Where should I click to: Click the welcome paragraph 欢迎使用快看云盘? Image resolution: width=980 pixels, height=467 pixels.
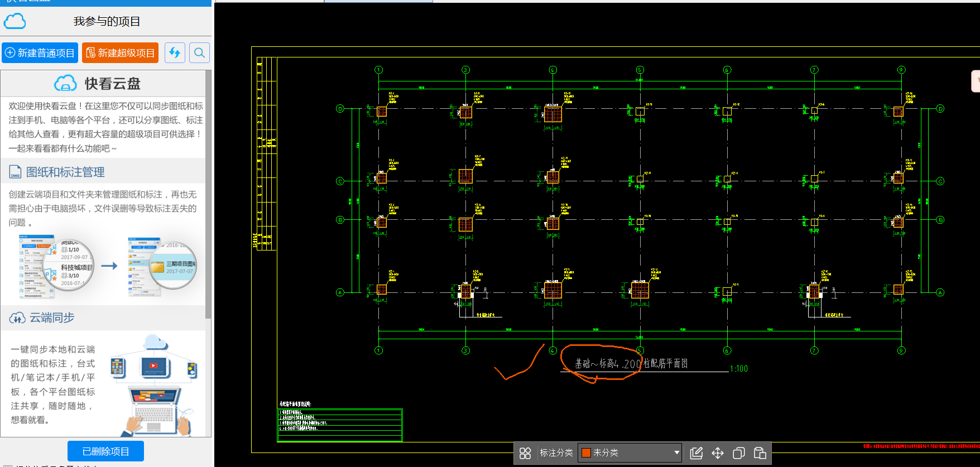coord(105,127)
